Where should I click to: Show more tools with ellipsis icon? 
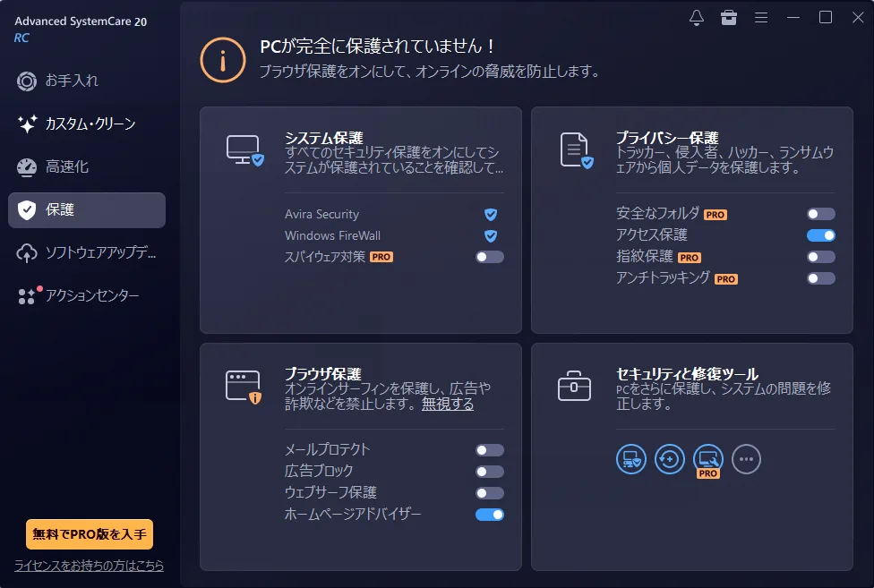[x=746, y=459]
